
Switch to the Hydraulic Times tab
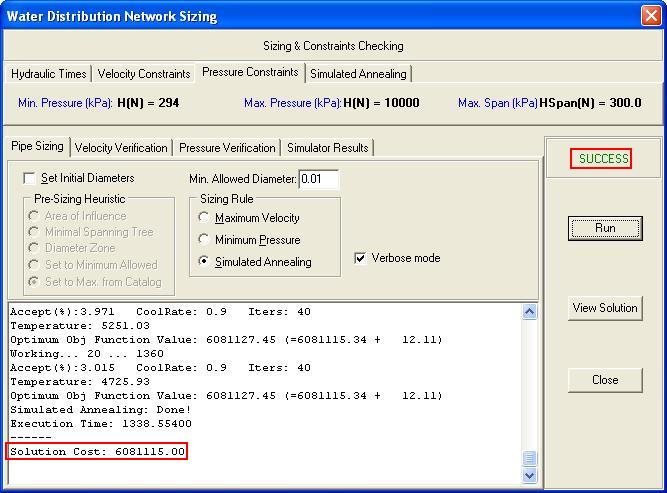tap(48, 74)
